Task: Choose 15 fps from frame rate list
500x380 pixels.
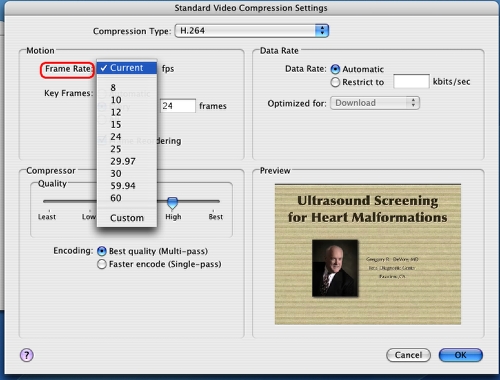Action: (x=127, y=125)
